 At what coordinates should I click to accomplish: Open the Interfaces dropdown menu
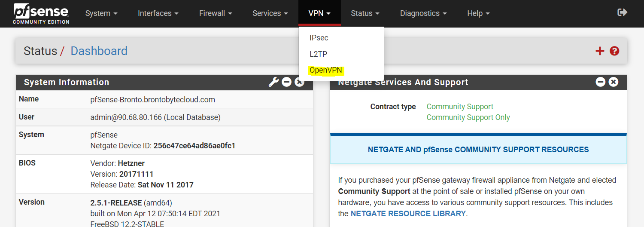click(158, 13)
